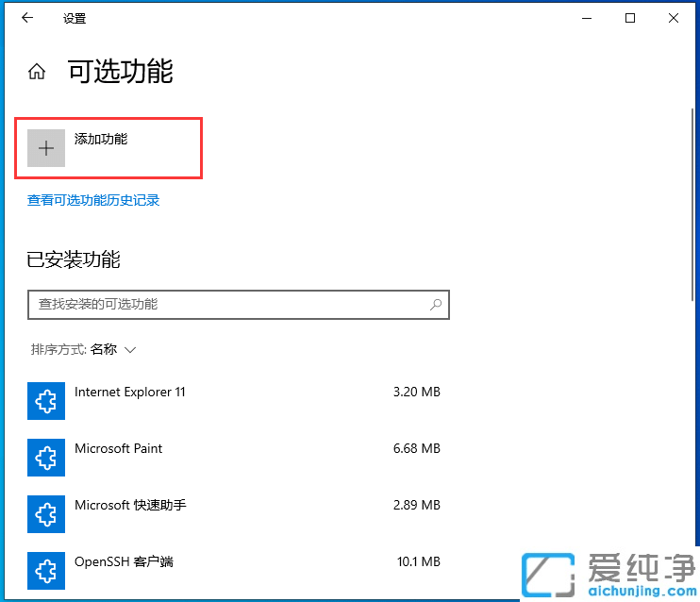
Task: Click the 10.1 MB size value
Action: pos(418,561)
